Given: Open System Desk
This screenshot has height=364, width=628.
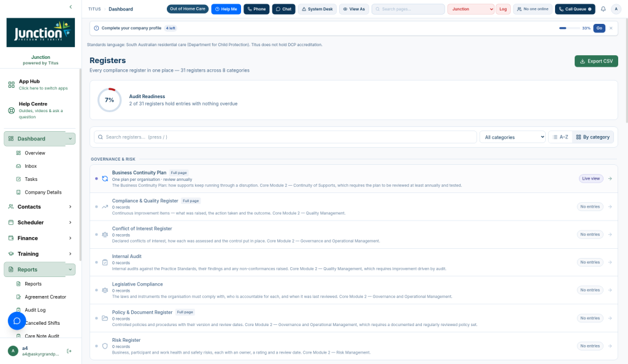Looking at the screenshot, I should click(317, 9).
